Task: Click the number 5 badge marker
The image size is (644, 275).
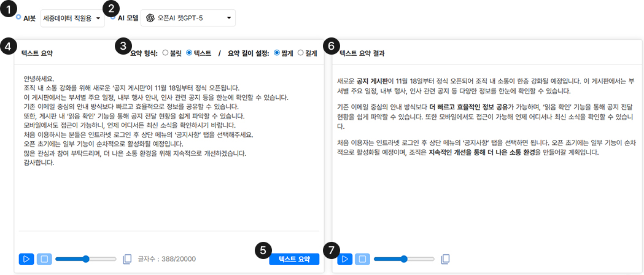Action: (x=262, y=250)
